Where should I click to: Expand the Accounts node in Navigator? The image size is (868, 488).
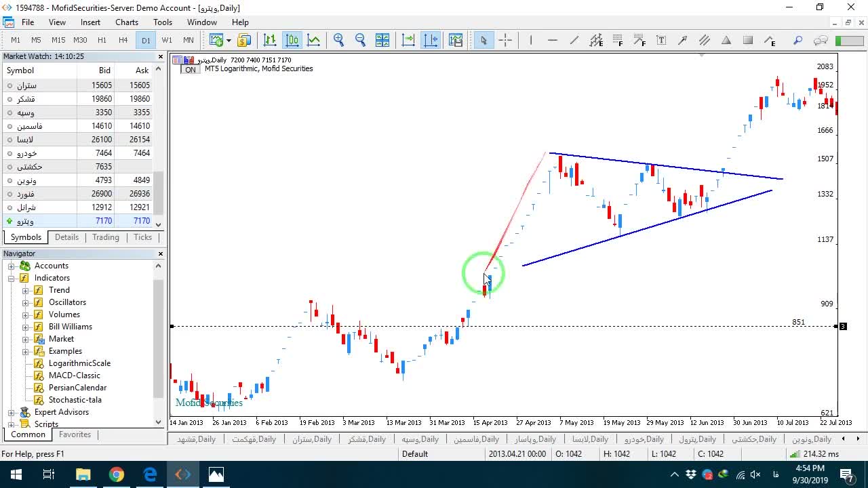click(x=12, y=266)
